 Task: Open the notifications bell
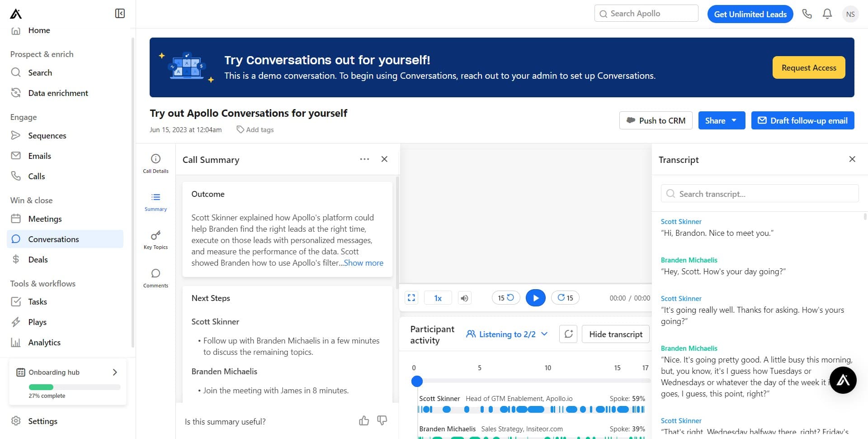pyautogui.click(x=827, y=14)
